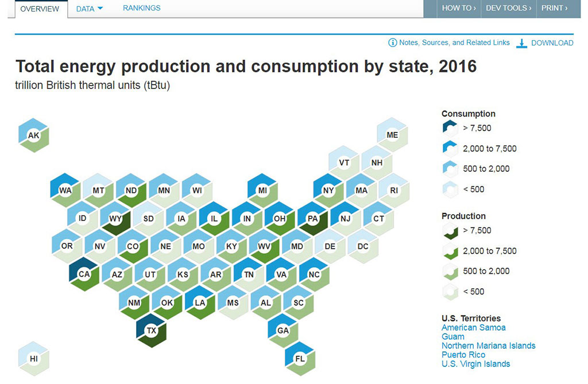588x384 pixels.
Task: Click the Puerto Rico territory link
Action: pos(463,355)
